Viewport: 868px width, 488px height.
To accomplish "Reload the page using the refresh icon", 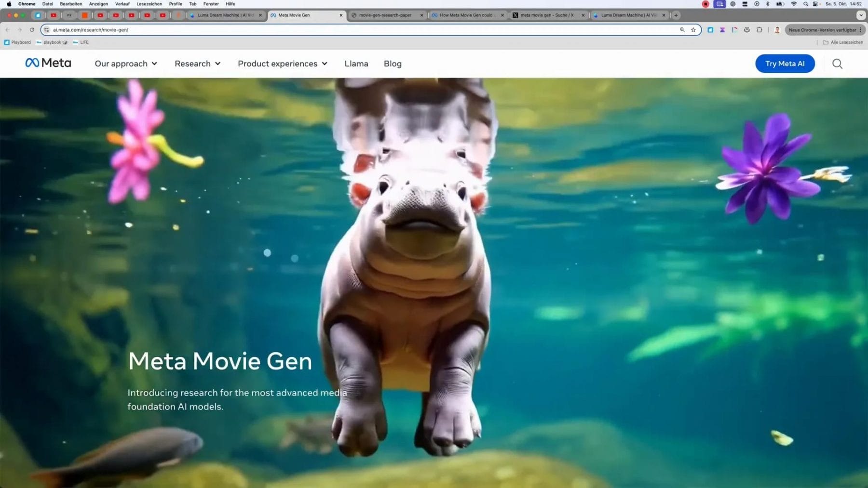I will [x=32, y=30].
